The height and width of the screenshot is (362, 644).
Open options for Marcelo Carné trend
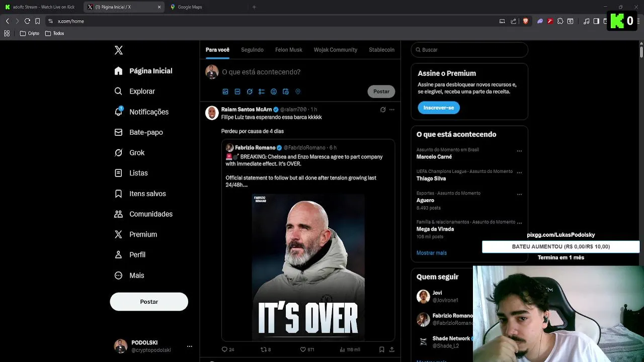(x=519, y=151)
